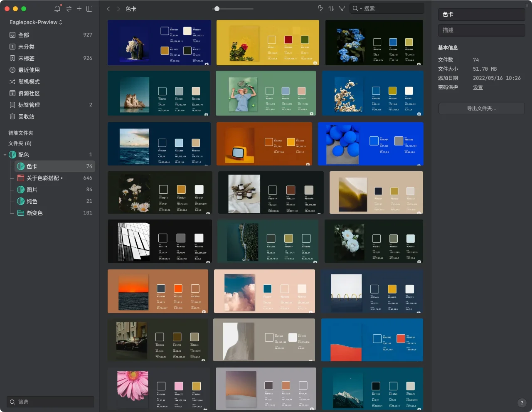Select 标签管理 in the sidebar
532x412 pixels.
29,105
